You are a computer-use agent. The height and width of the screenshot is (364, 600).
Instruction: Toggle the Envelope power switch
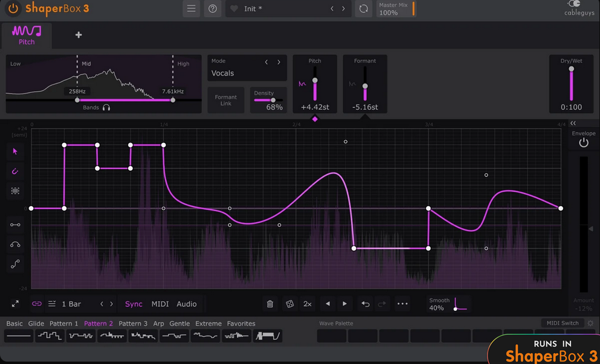point(583,143)
